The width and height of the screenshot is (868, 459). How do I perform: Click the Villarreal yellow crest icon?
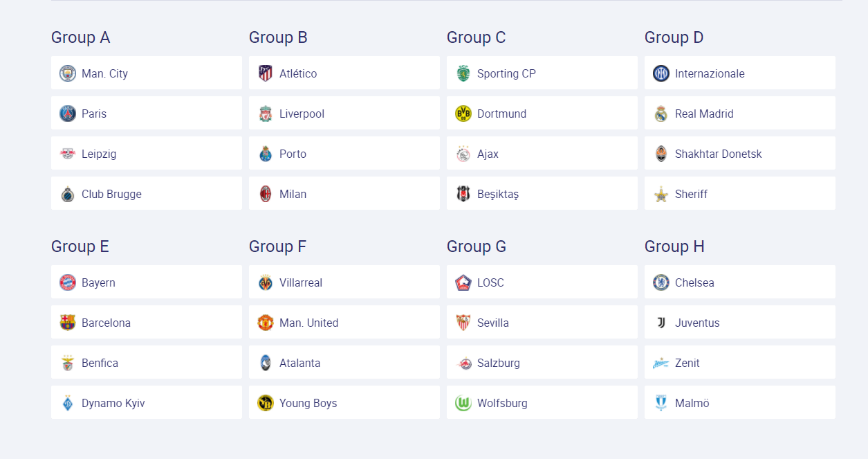[266, 282]
